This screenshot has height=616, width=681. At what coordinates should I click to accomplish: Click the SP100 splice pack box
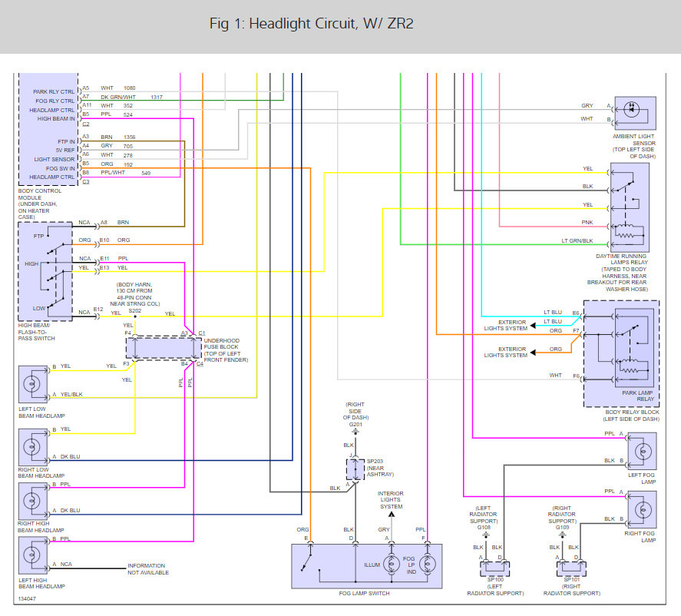(x=494, y=568)
